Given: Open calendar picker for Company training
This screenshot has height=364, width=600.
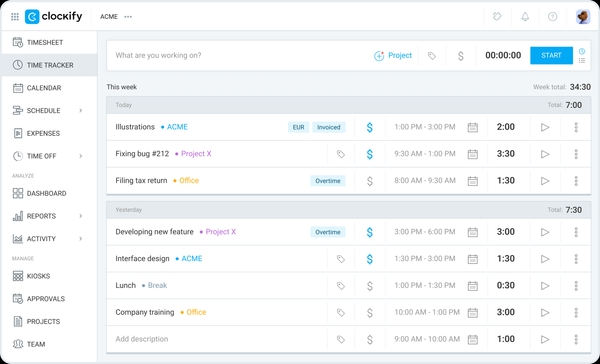Looking at the screenshot, I should 473,312.
